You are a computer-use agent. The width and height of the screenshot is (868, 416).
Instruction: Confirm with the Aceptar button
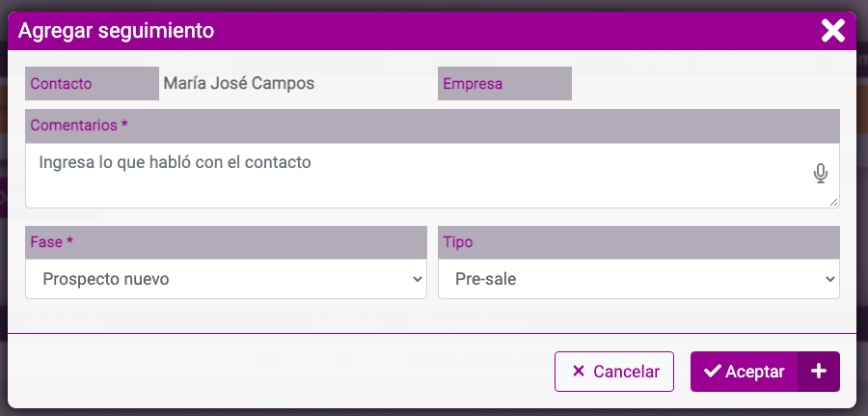coord(744,372)
